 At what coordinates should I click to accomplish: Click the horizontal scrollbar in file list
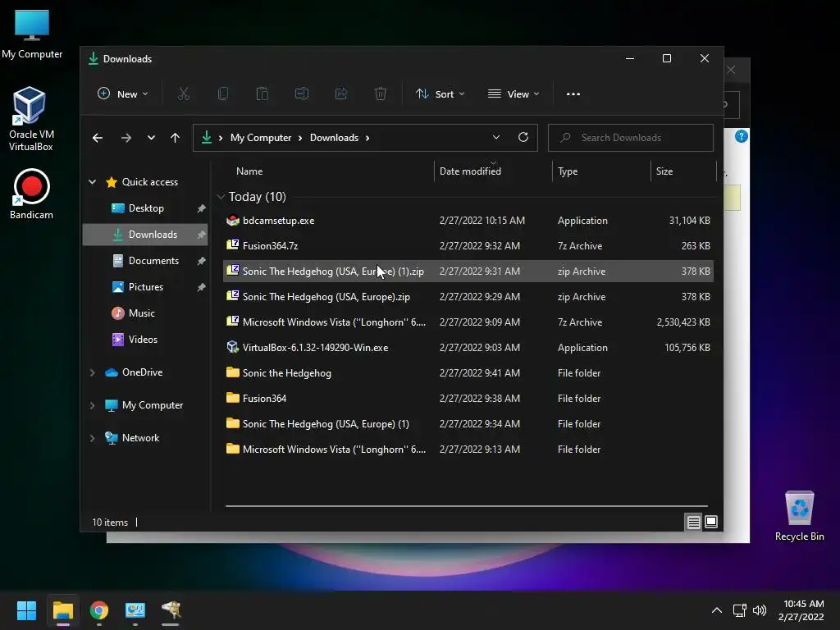pos(467,505)
